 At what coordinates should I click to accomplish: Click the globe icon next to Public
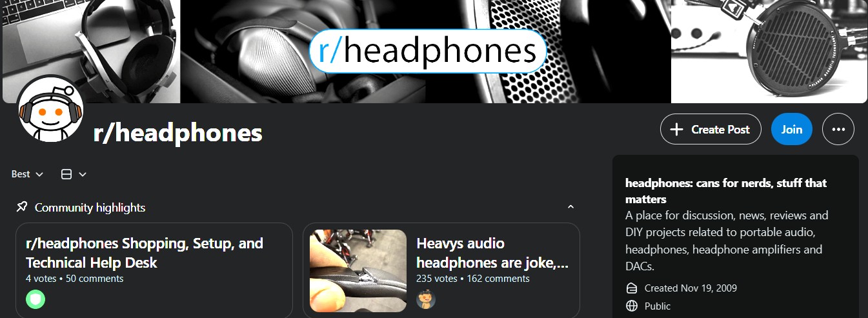pyautogui.click(x=632, y=306)
